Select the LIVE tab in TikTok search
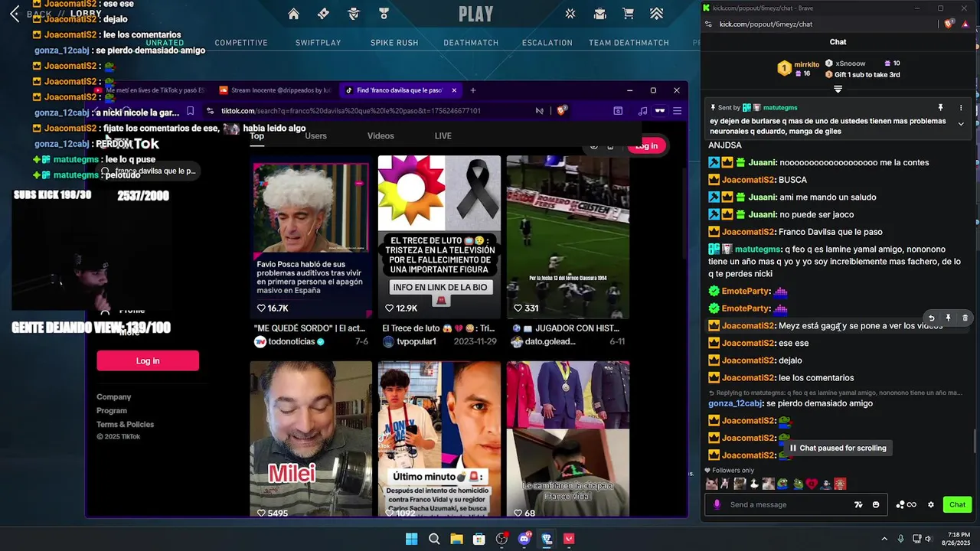980x551 pixels. pos(443,136)
